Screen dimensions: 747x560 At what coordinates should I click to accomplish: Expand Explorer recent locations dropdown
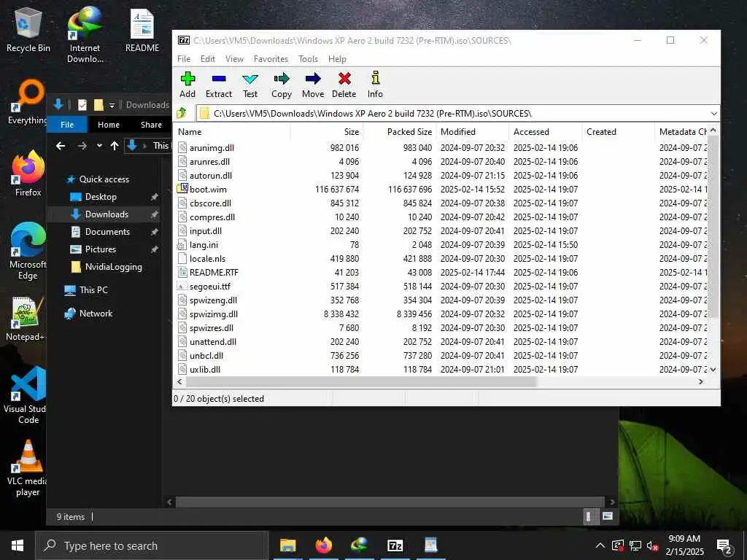tap(99, 146)
